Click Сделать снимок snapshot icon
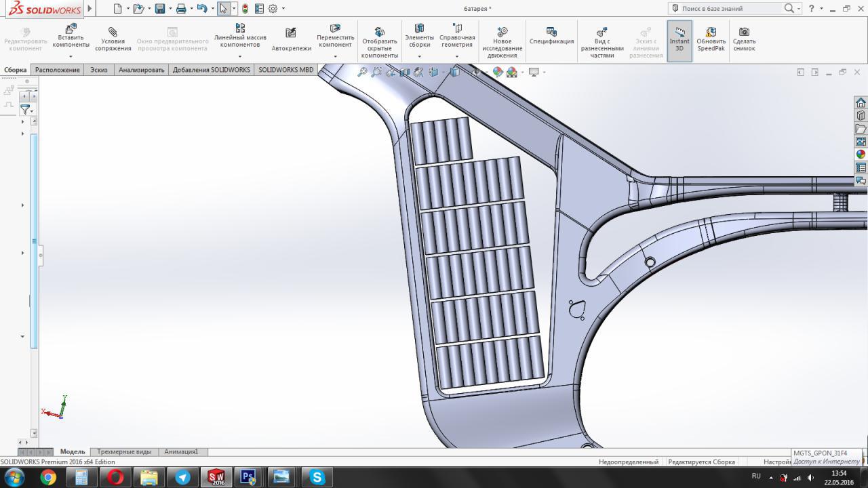 tap(744, 40)
